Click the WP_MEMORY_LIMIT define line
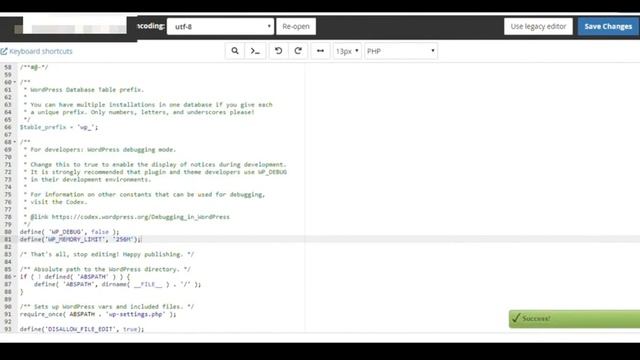This screenshot has height=360, width=640. [80, 239]
